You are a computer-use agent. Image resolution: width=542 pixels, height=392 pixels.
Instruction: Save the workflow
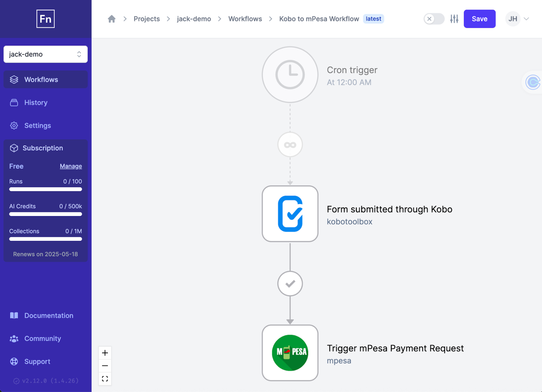click(480, 19)
